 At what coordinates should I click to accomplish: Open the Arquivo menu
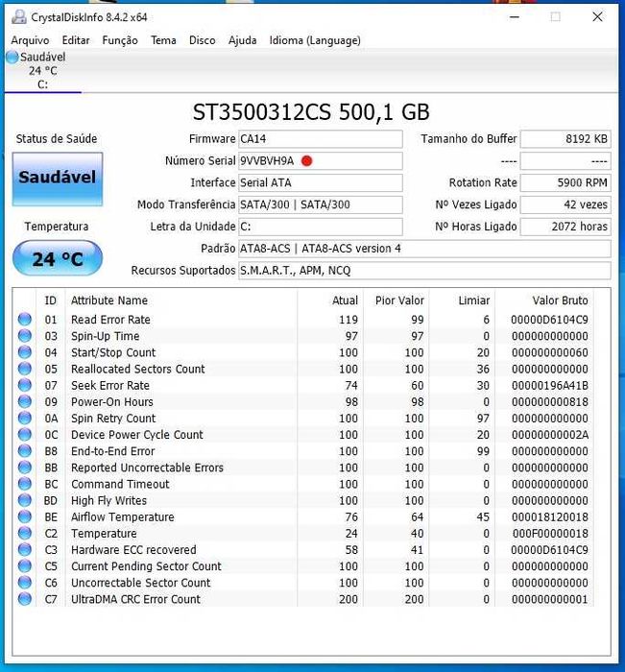(30, 40)
